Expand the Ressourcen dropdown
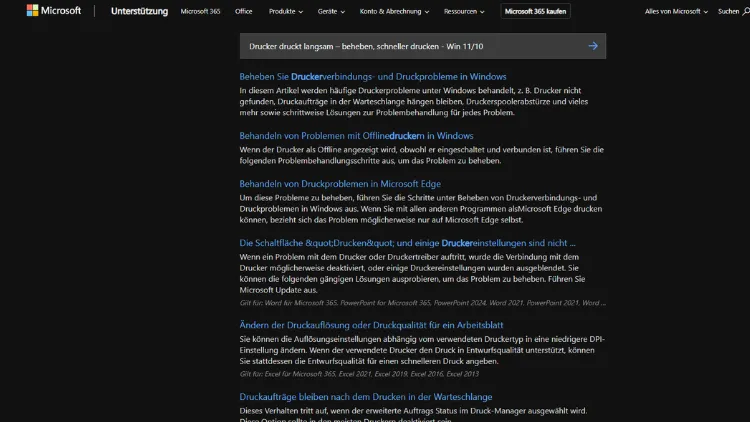Image resolution: width=750 pixels, height=422 pixels. click(x=464, y=11)
